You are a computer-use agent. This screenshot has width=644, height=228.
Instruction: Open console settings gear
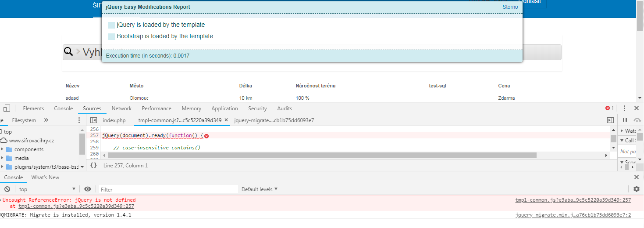pos(637,189)
